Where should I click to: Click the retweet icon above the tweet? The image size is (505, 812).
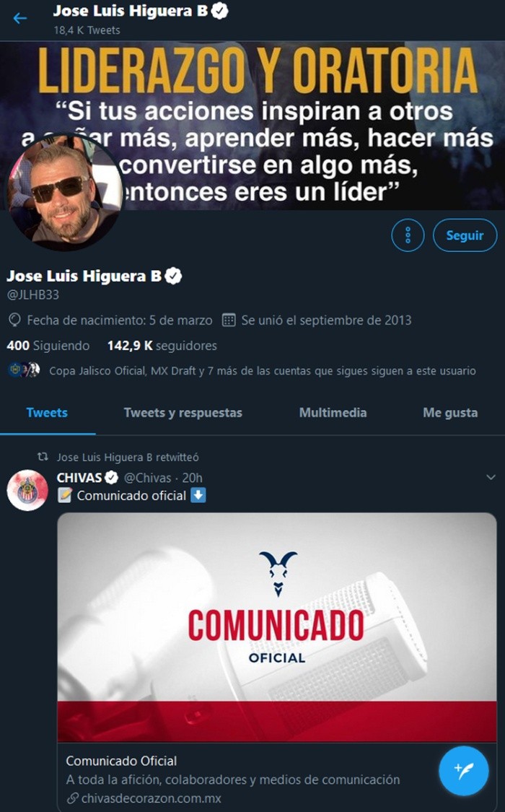[x=43, y=457]
